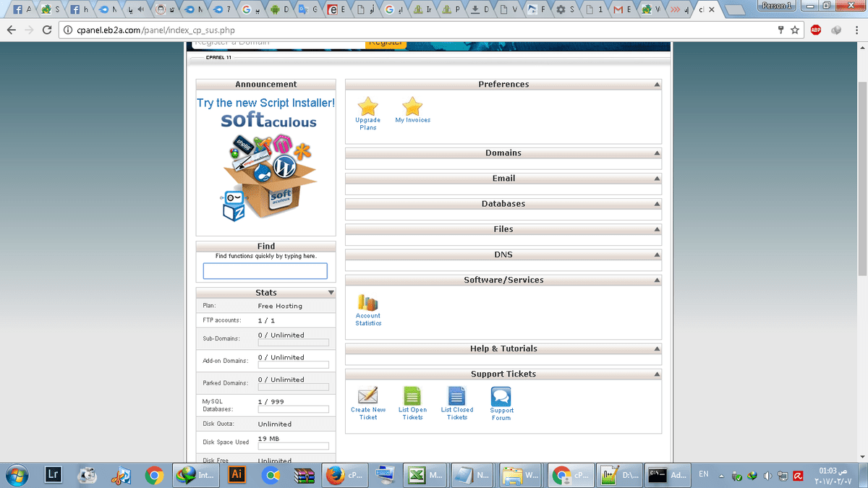
Task: Click the Create New Ticket icon
Action: [x=368, y=396]
